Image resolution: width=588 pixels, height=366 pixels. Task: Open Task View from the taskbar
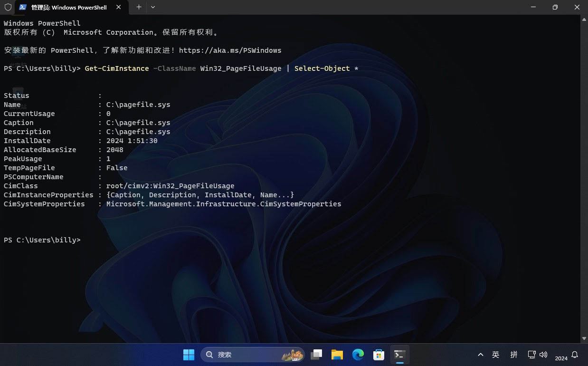tap(316, 355)
